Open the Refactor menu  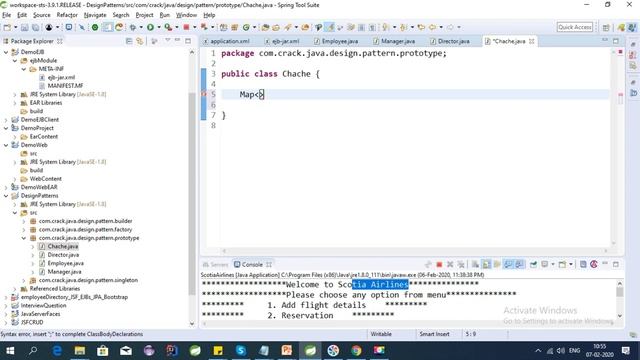coord(67,15)
